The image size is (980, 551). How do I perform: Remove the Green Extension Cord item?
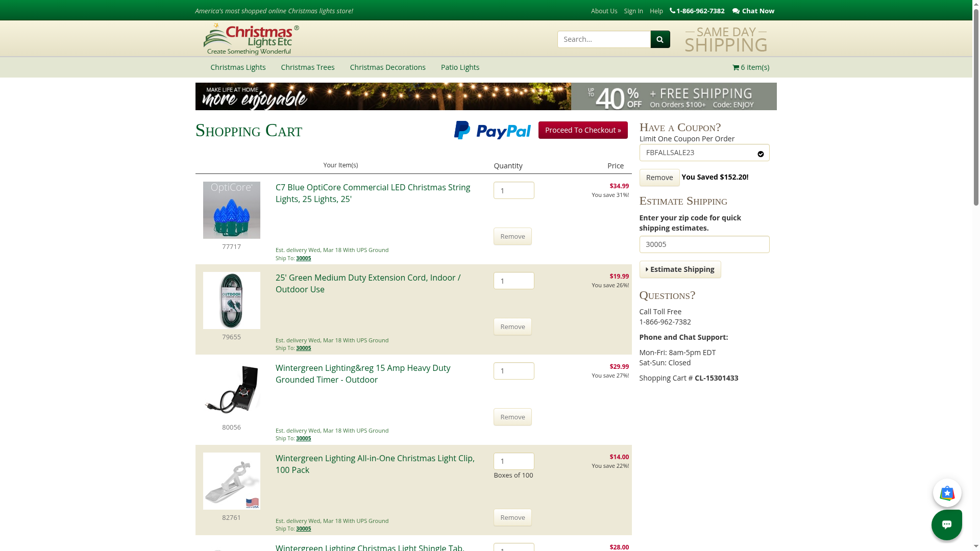512,327
